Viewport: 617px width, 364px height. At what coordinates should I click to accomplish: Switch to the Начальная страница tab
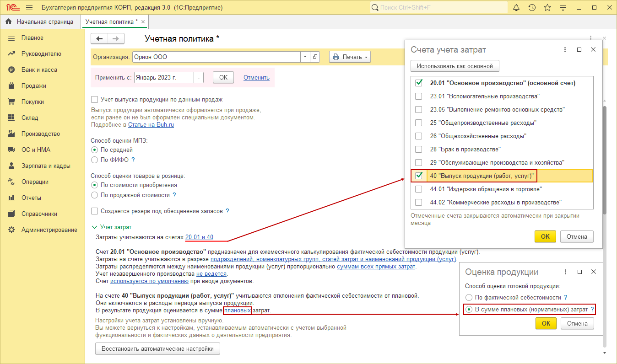coord(40,22)
